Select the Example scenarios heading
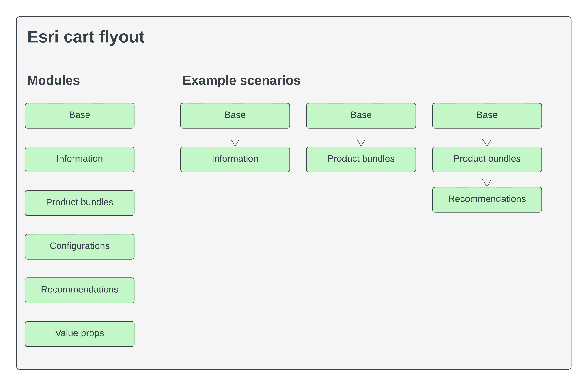 pyautogui.click(x=241, y=81)
